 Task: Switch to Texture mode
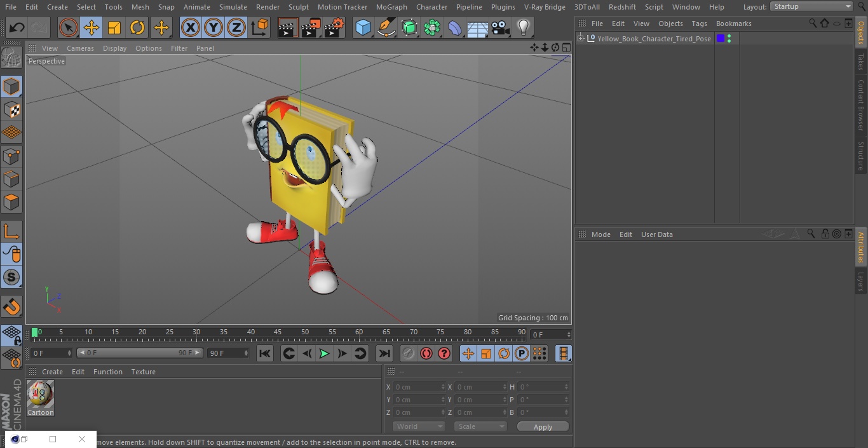[x=12, y=110]
